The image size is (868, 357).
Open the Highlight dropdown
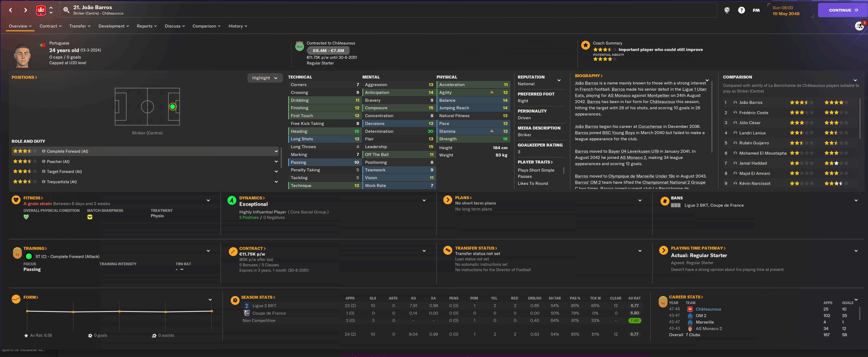pyautogui.click(x=265, y=78)
